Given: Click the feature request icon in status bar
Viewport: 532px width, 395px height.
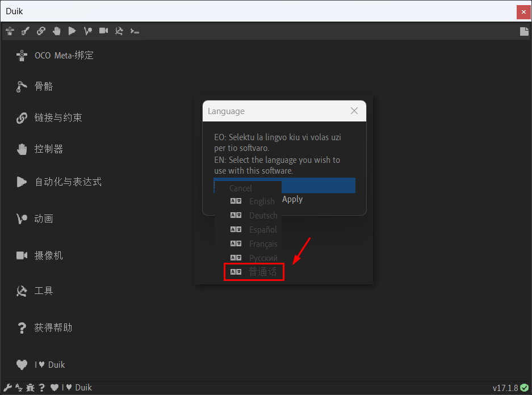Looking at the screenshot, I should point(19,388).
